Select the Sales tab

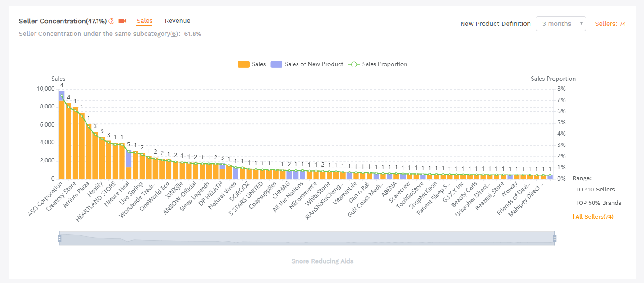point(144,21)
